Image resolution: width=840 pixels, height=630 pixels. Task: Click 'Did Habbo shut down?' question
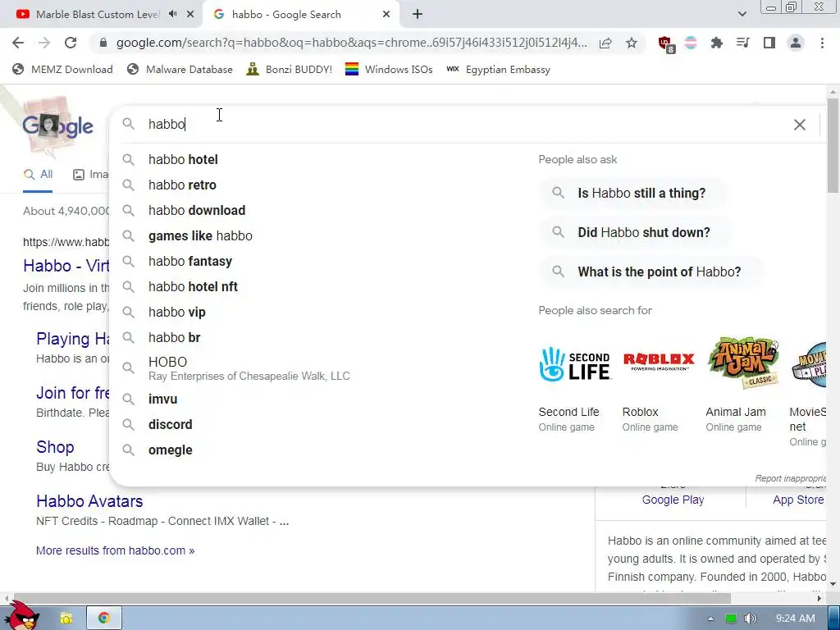pos(636,232)
